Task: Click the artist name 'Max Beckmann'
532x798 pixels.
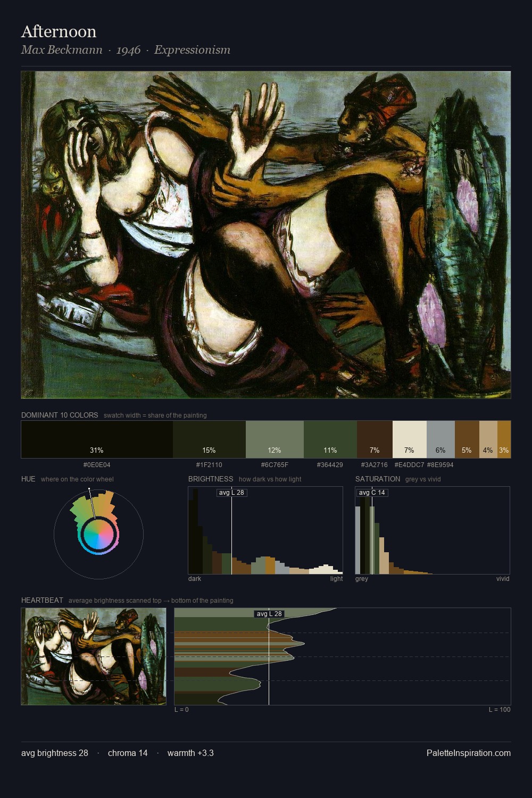Action: pyautogui.click(x=62, y=50)
